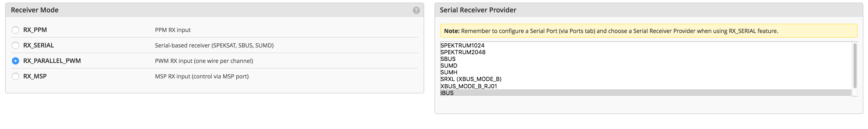Choose the RX_PARALLEL_PWM radio option

coord(16,61)
